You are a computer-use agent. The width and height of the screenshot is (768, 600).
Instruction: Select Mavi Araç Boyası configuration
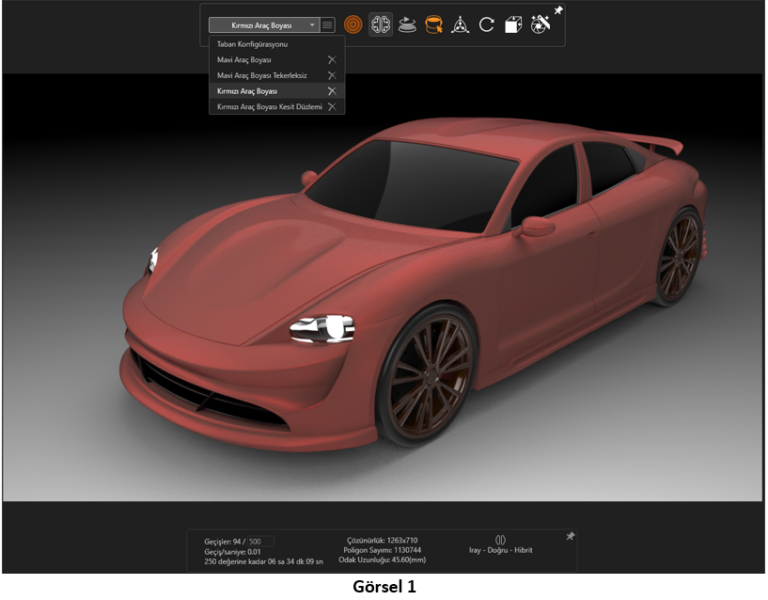click(246, 60)
